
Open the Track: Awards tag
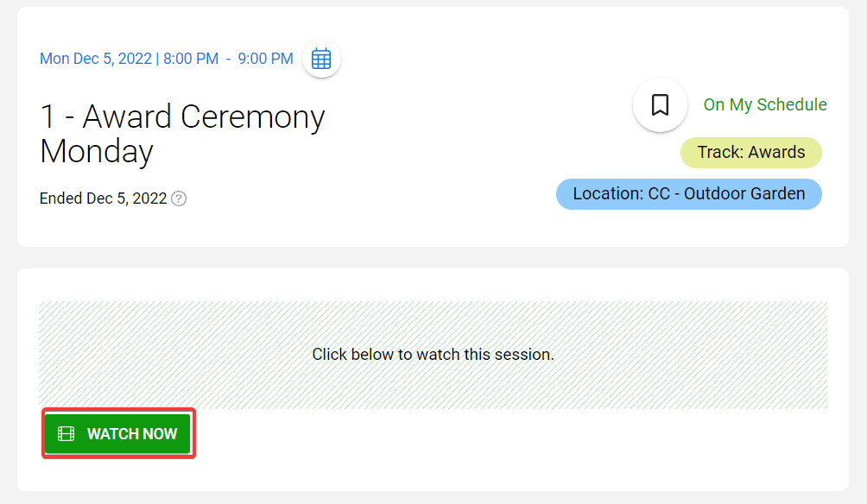pyautogui.click(x=751, y=153)
